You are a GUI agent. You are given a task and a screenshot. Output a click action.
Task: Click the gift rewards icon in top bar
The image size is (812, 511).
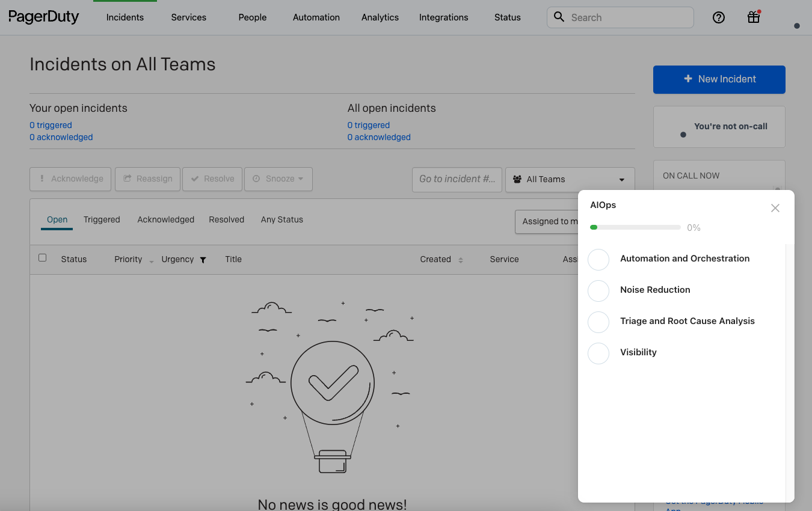click(753, 17)
